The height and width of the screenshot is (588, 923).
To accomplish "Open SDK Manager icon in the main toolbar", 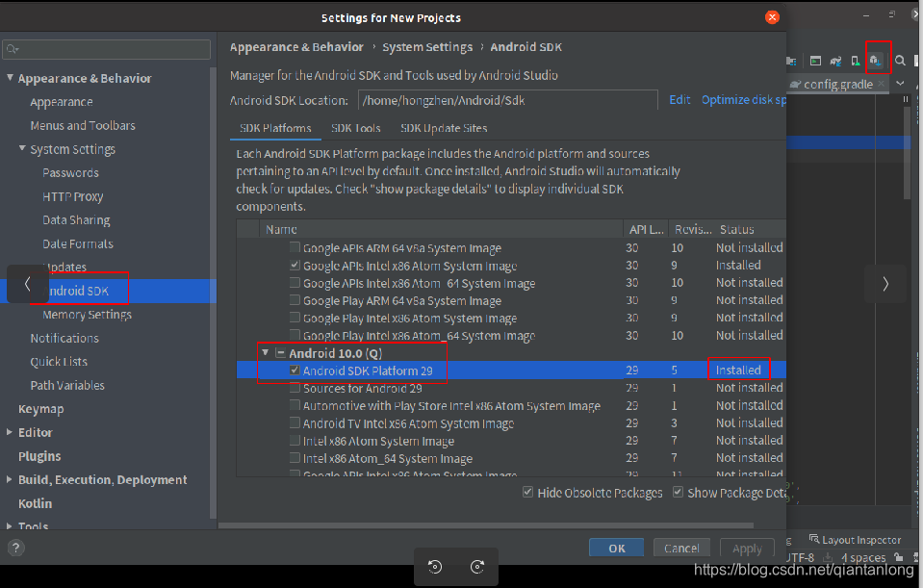I will tap(875, 60).
